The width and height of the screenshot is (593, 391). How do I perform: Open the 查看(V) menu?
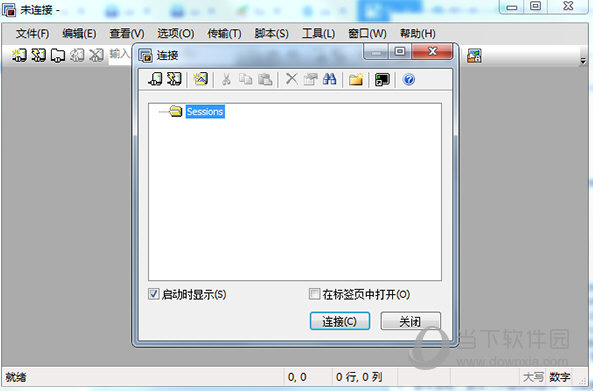tap(127, 34)
